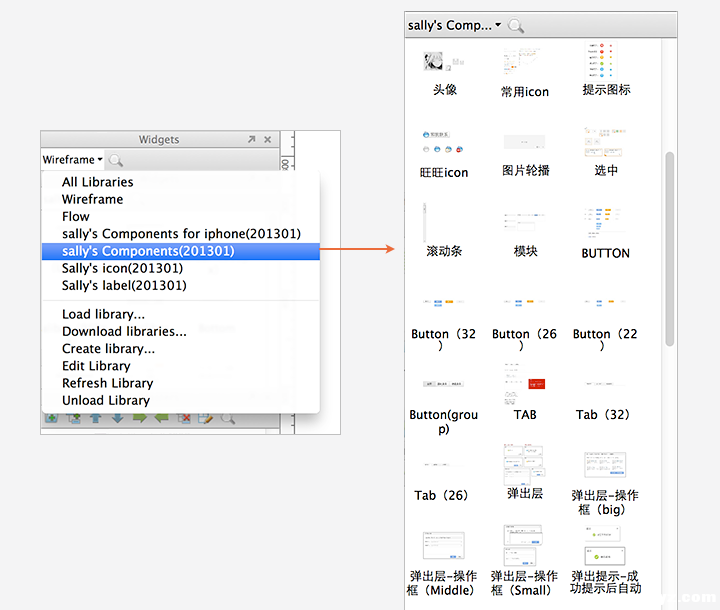720x610 pixels.
Task: Click the widget list vertical scrollbar
Action: pos(670,250)
